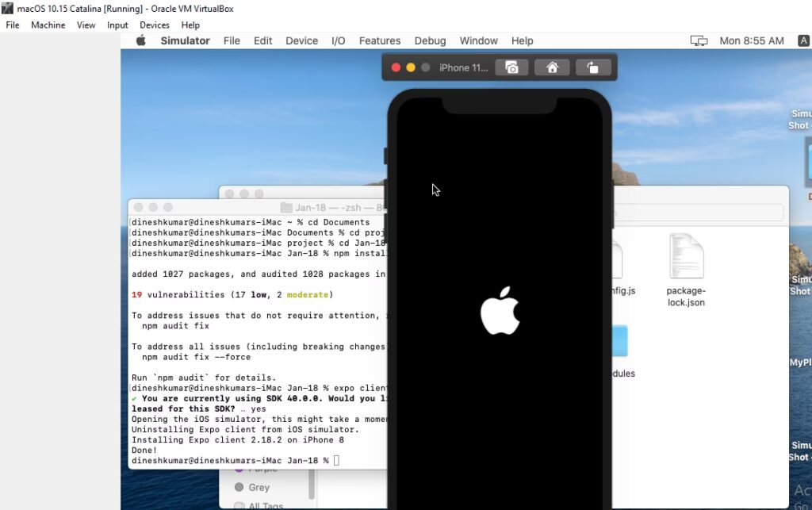The width and height of the screenshot is (812, 510).
Task: Open the Debug menu in the menu bar
Action: [430, 40]
